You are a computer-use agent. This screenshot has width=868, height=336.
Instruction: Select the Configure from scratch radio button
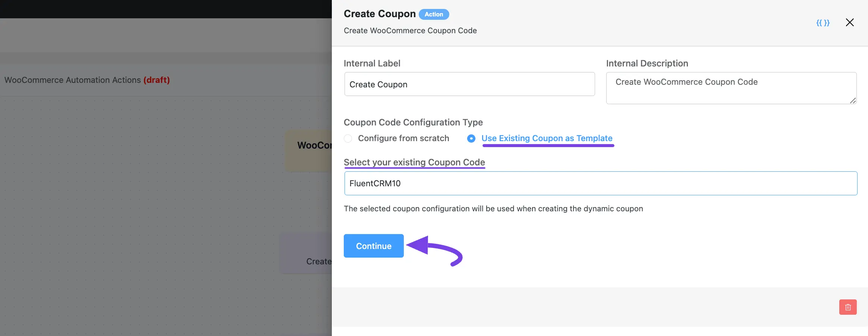click(x=348, y=139)
